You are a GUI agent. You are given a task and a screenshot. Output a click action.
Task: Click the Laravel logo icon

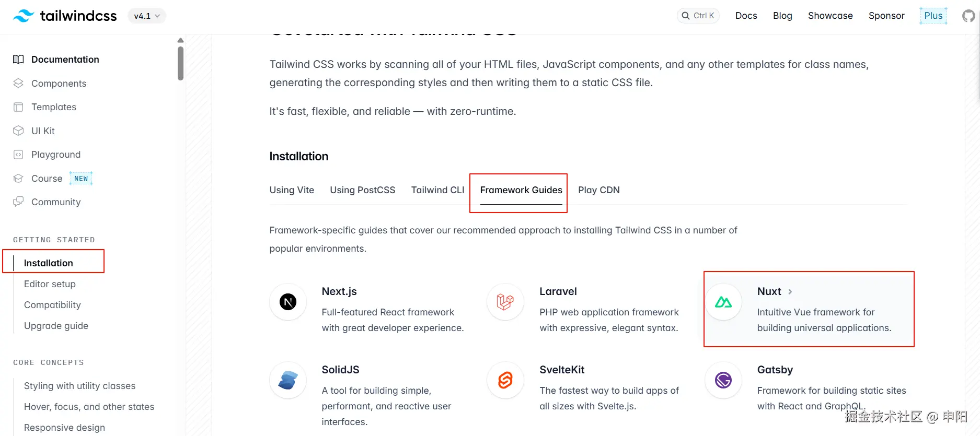point(505,302)
